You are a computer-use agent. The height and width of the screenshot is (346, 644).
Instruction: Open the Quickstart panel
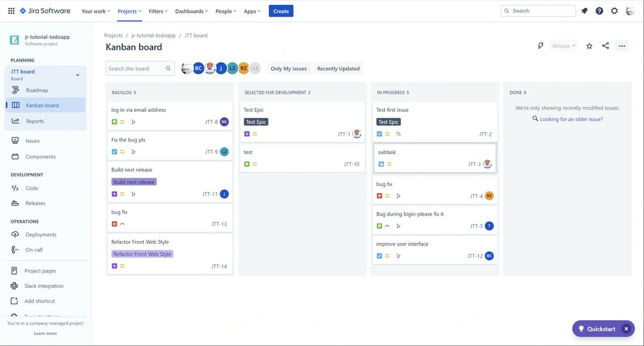point(597,329)
